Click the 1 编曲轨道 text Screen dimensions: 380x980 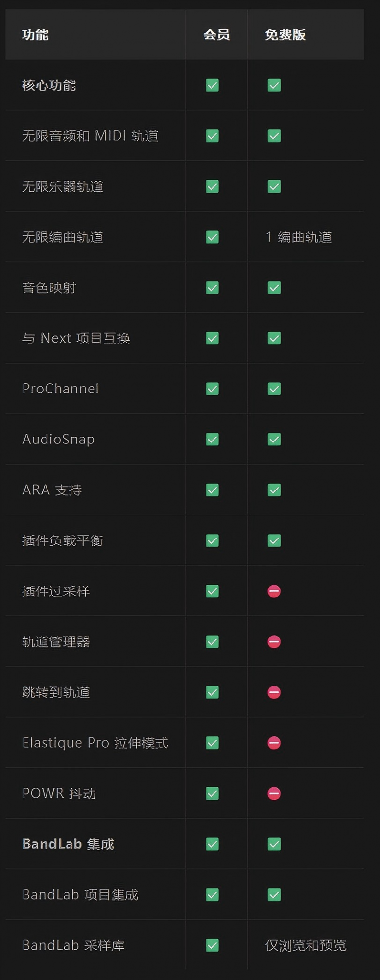click(x=299, y=237)
